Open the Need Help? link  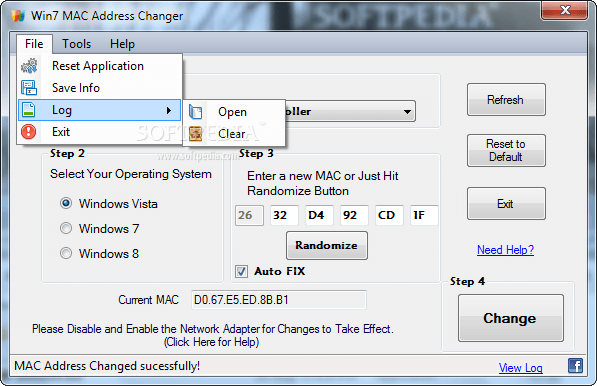[x=505, y=250]
